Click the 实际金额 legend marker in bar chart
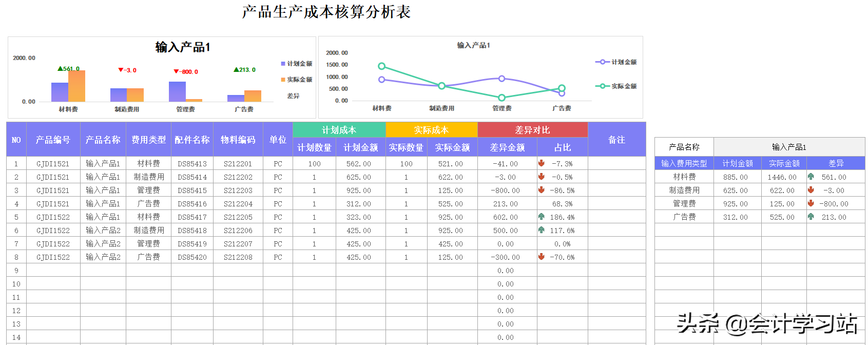This screenshot has height=345, width=868. 283,80
